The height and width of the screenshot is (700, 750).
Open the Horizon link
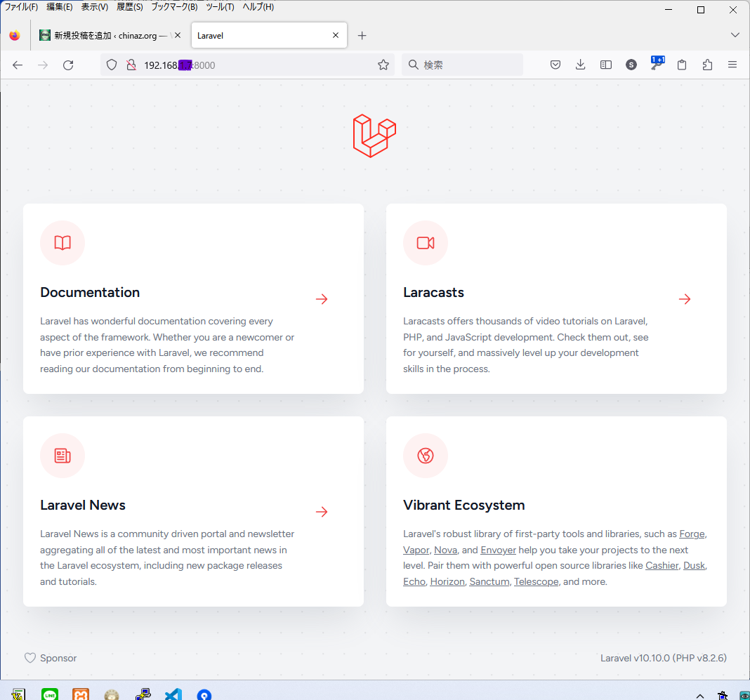point(447,582)
